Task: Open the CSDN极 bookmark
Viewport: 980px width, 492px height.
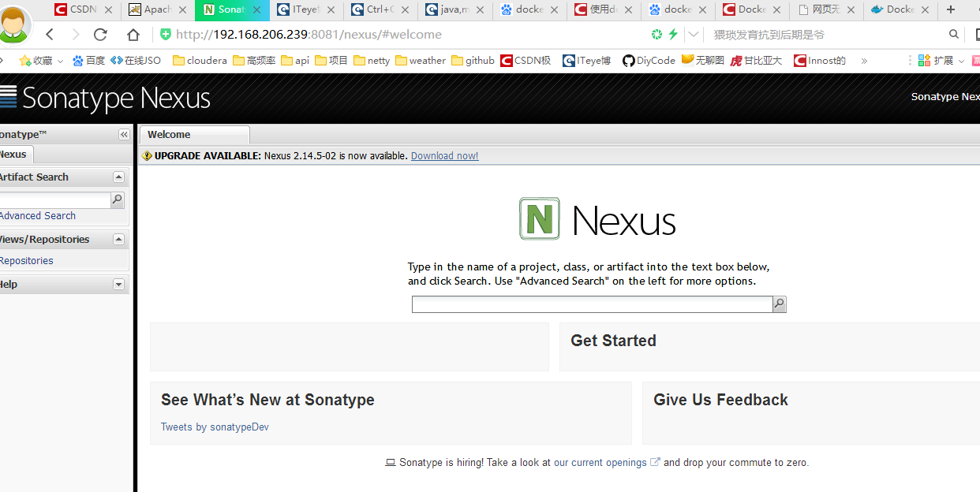Action: coord(526,61)
